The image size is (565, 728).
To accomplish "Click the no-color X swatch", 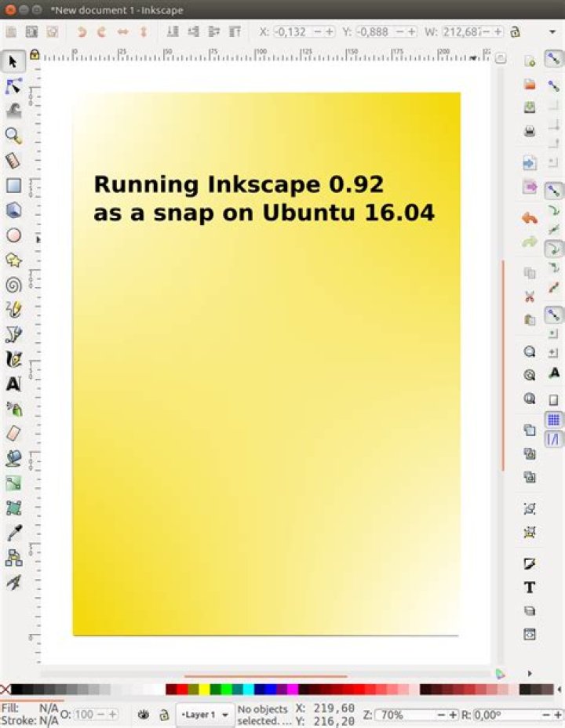I will pos(5,690).
